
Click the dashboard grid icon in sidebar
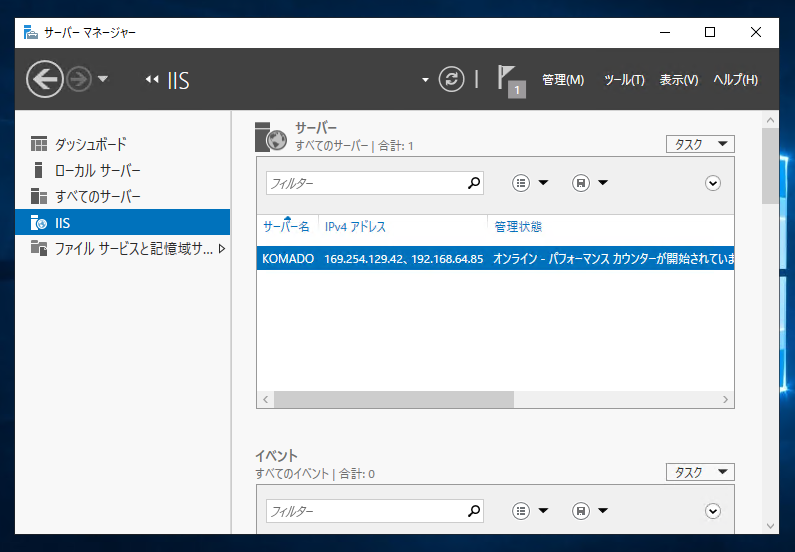pos(39,144)
